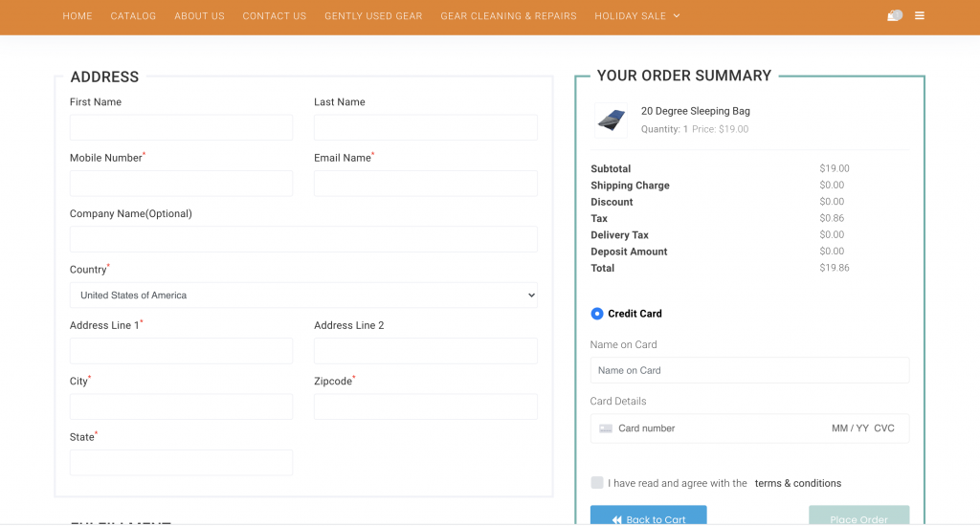Click into the Zipcode field

click(x=425, y=406)
